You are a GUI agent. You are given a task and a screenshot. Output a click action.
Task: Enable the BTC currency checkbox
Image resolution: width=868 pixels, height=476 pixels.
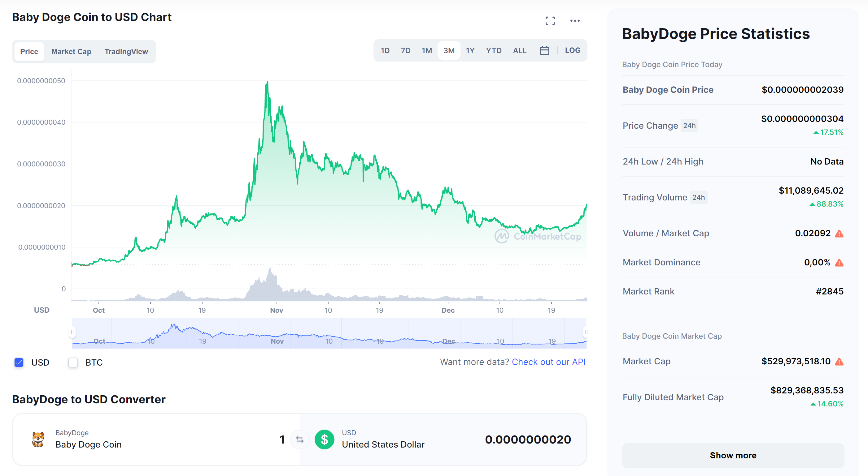pyautogui.click(x=73, y=362)
